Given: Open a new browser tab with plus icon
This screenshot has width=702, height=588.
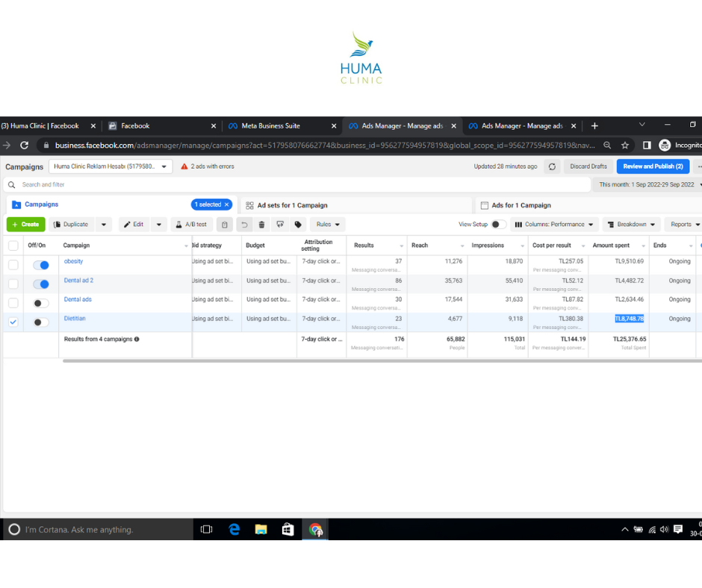Looking at the screenshot, I should (x=594, y=126).
